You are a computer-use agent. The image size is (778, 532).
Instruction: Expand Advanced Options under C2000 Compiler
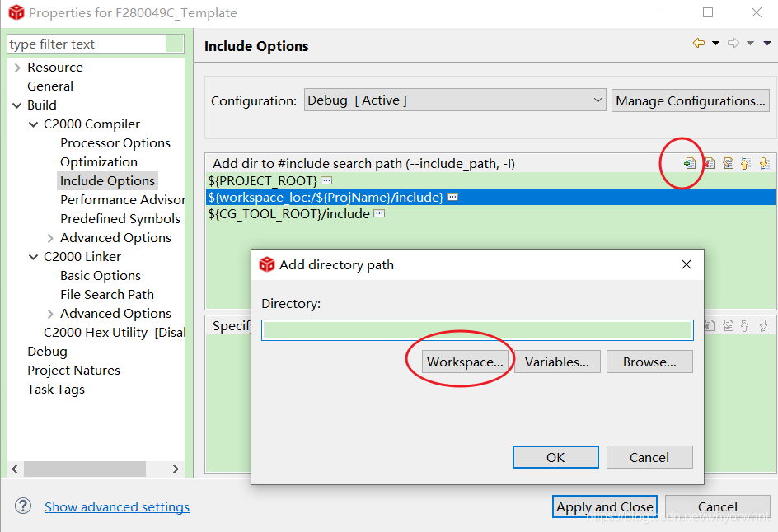[50, 238]
